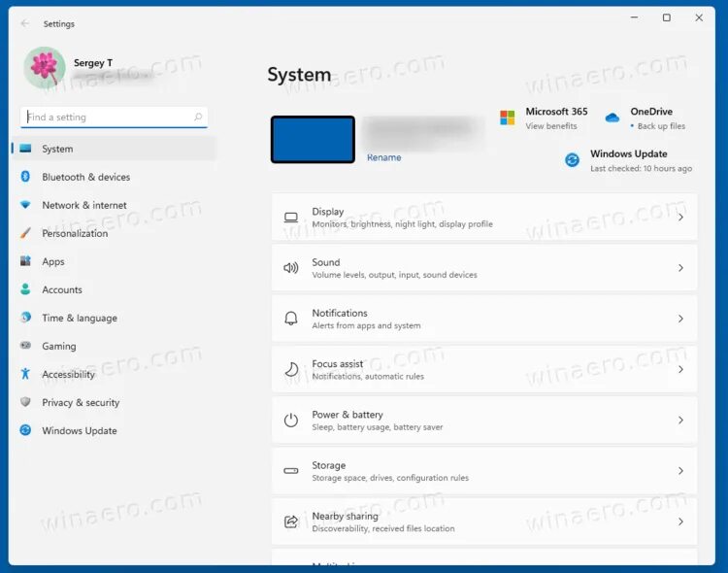Viewport: 728px width, 573px height.
Task: Click the header Windows Update refresh icon
Action: click(x=572, y=160)
